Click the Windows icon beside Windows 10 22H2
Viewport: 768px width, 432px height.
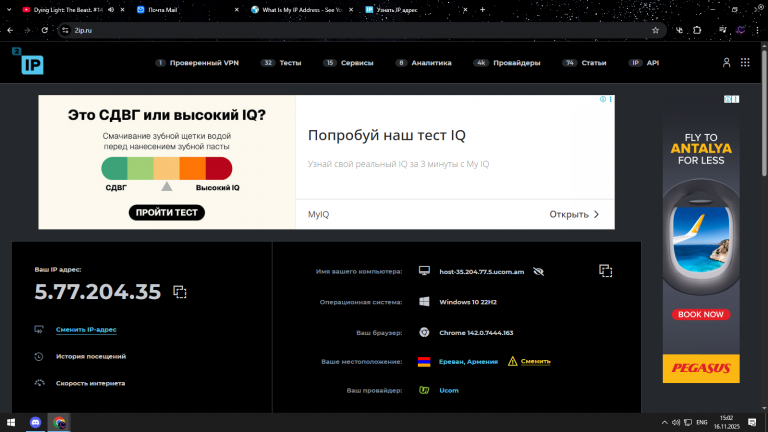[x=424, y=302]
